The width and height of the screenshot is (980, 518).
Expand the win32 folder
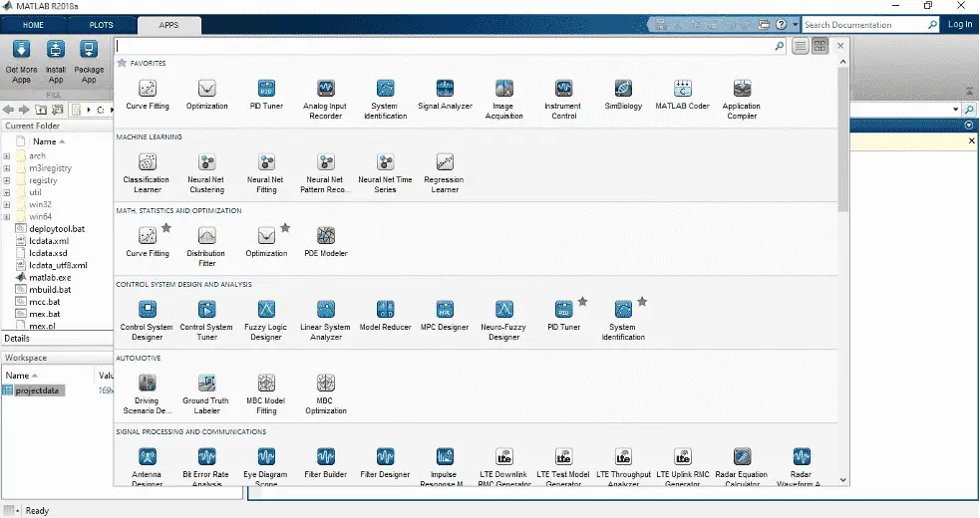point(7,205)
